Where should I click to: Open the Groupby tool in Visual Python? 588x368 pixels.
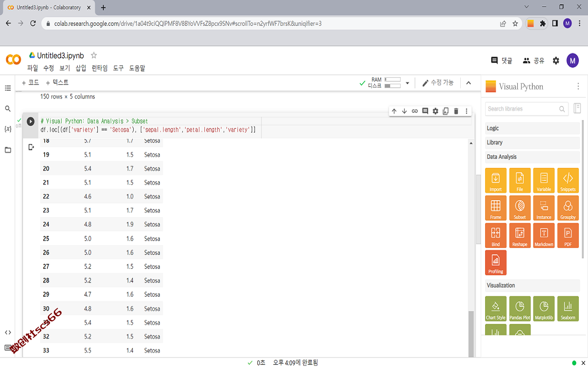pyautogui.click(x=568, y=208)
